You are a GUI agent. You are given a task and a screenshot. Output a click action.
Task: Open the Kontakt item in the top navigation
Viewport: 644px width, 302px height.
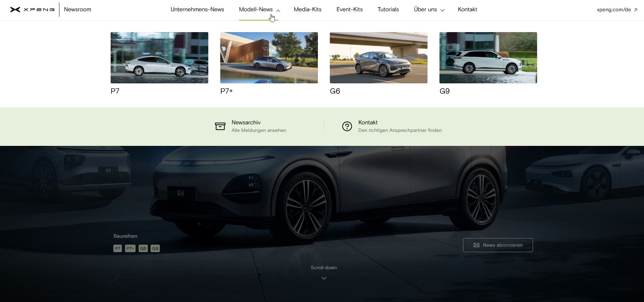467,10
